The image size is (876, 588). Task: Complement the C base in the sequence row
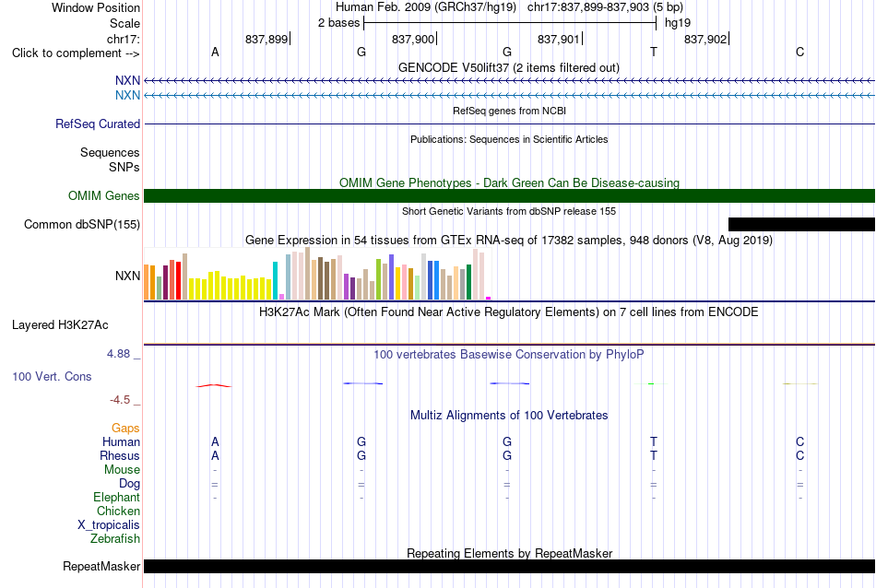pyautogui.click(x=800, y=52)
